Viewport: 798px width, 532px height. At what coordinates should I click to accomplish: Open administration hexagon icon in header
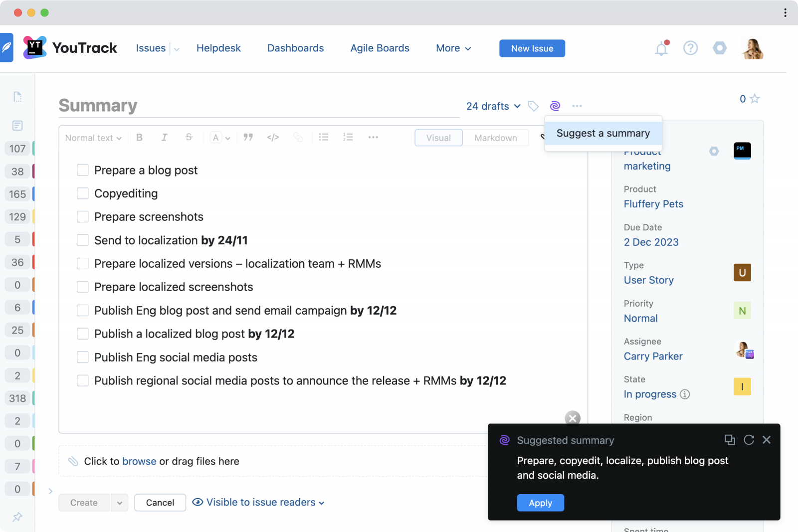tap(720, 48)
